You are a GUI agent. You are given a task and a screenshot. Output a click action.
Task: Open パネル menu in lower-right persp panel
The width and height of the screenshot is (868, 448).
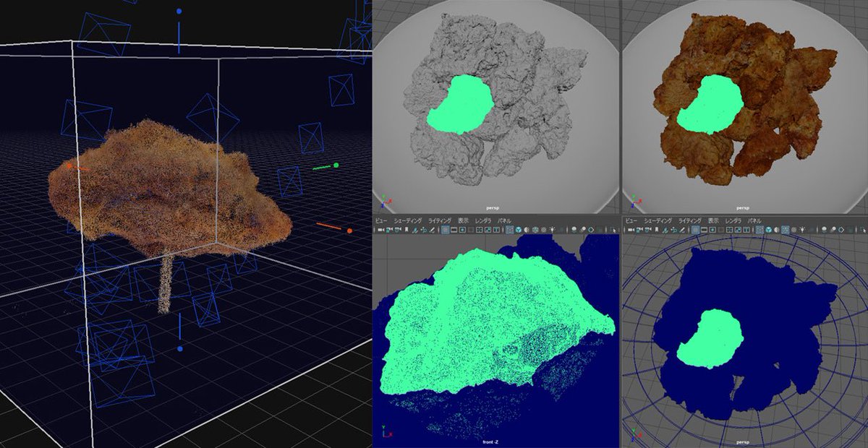pos(754,220)
